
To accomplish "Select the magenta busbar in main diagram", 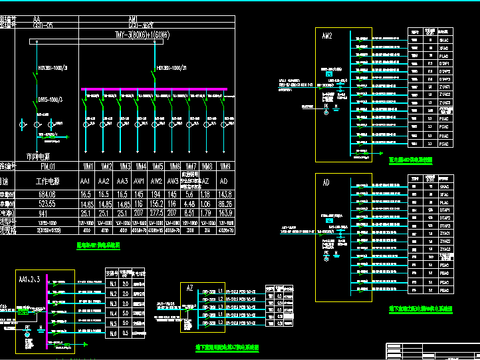I will tap(154, 89).
